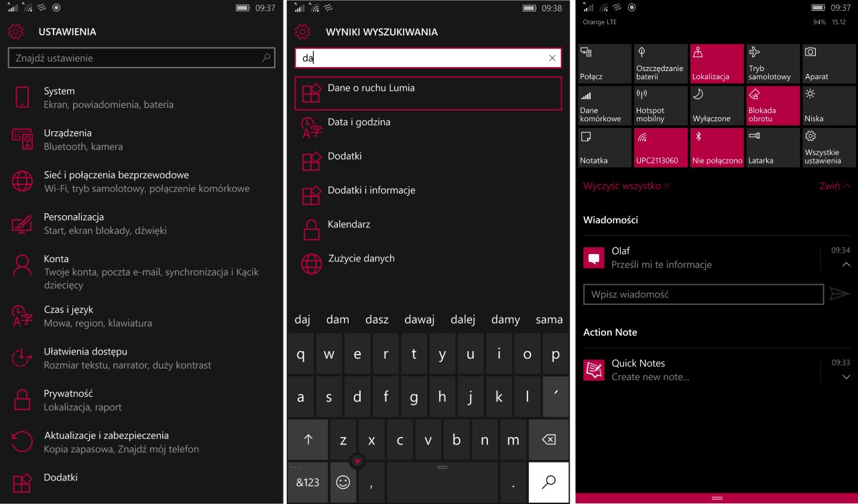Toggle Tryb samolotowy tile

click(774, 64)
